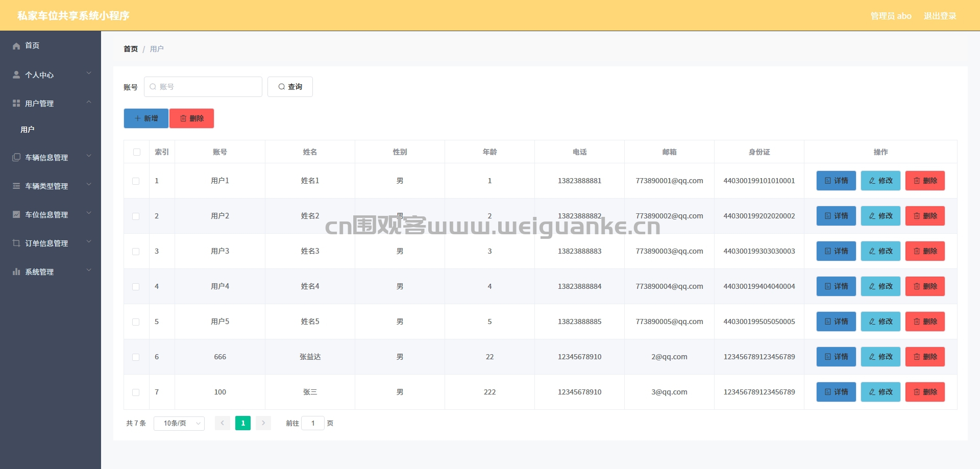Check the checkbox for row 用户3
Screen dimensions: 980x469
(136, 252)
